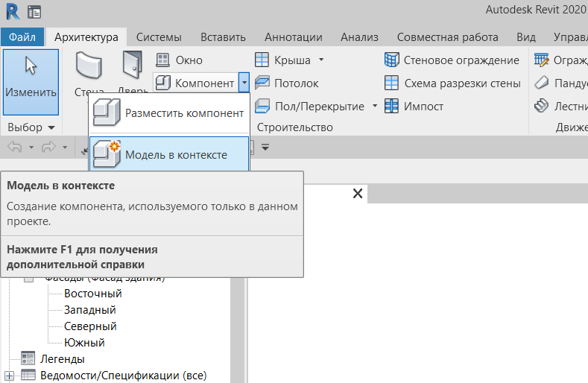
Task: Select the Стена (Wall) tool icon
Action: point(89,67)
